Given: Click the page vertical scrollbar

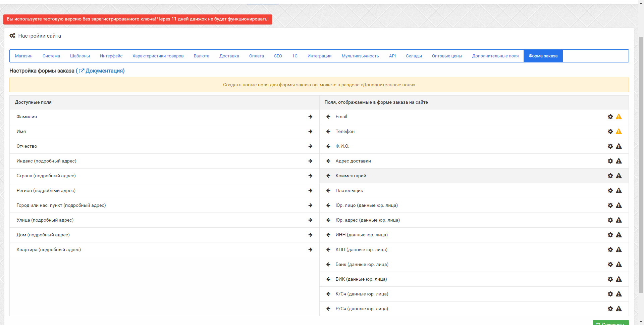Looking at the screenshot, I should pos(641,160).
